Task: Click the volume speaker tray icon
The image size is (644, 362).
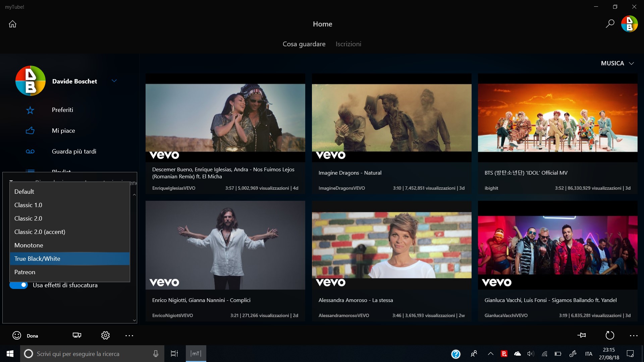Action: (531, 354)
